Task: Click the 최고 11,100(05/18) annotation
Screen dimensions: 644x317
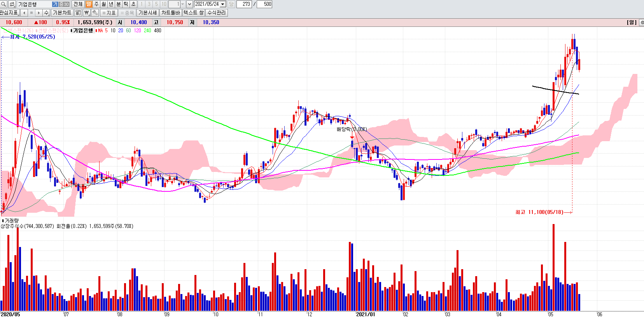Action: click(539, 212)
